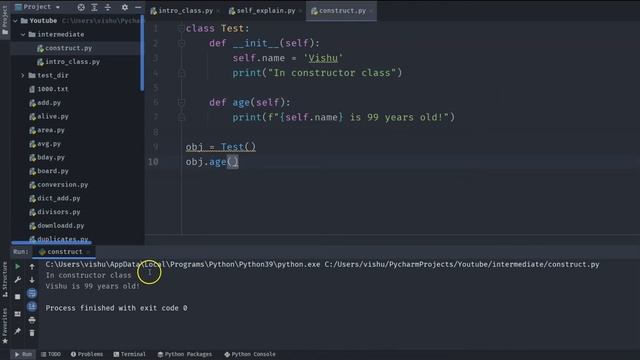Screen dimensions: 640x360
Task: Open the Problems tool window
Action: 87,354
